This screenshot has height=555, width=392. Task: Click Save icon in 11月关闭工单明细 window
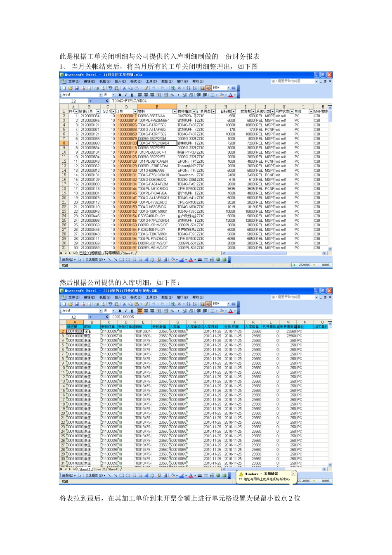point(76,88)
